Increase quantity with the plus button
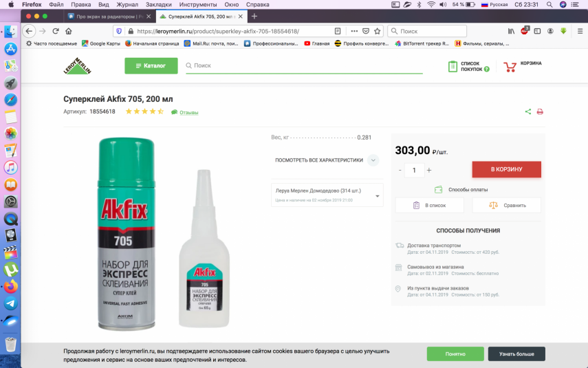 coord(429,170)
